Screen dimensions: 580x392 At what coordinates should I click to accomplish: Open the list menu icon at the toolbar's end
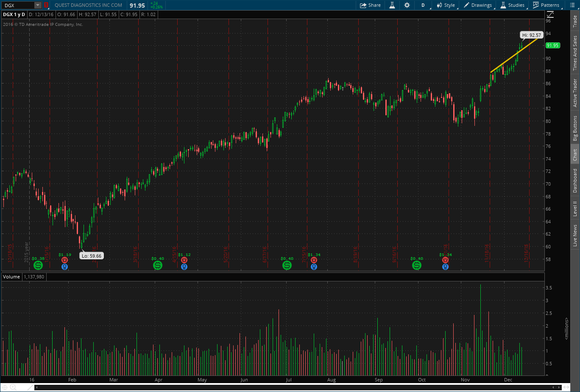572,5
